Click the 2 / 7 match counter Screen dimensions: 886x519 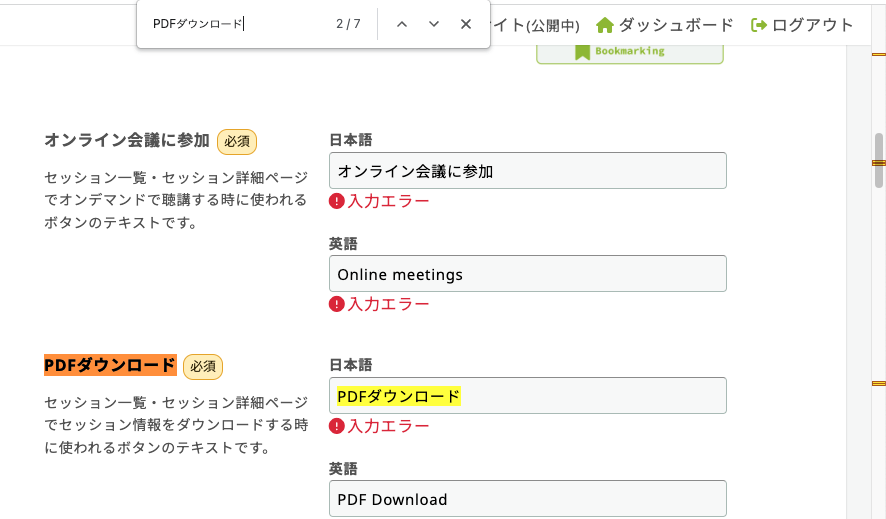click(x=348, y=24)
